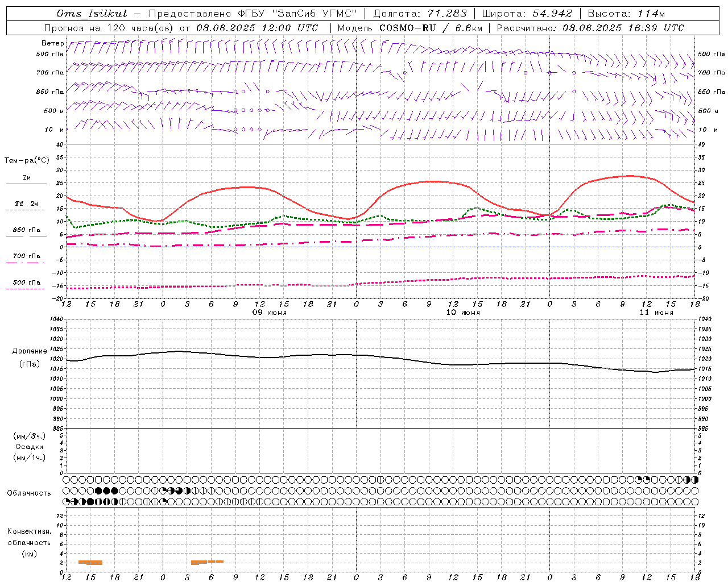Click the Долгота: 71.283 value
728x582 pixels.
420,14
